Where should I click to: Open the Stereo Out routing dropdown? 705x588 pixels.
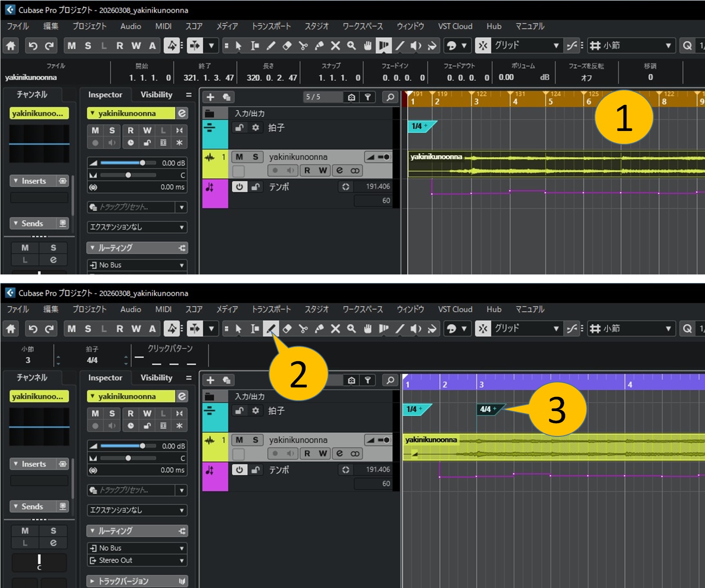(137, 560)
